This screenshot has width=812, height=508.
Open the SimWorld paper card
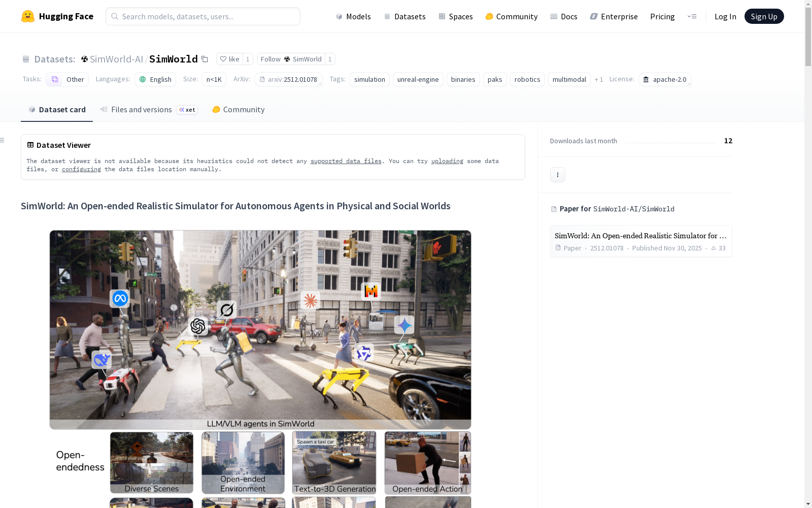coord(641,241)
